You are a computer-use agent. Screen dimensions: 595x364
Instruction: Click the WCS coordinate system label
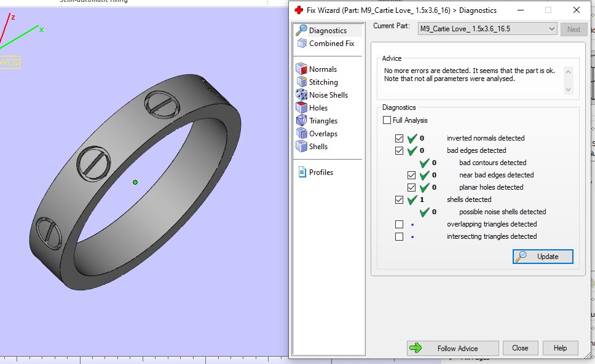pyautogui.click(x=9, y=62)
